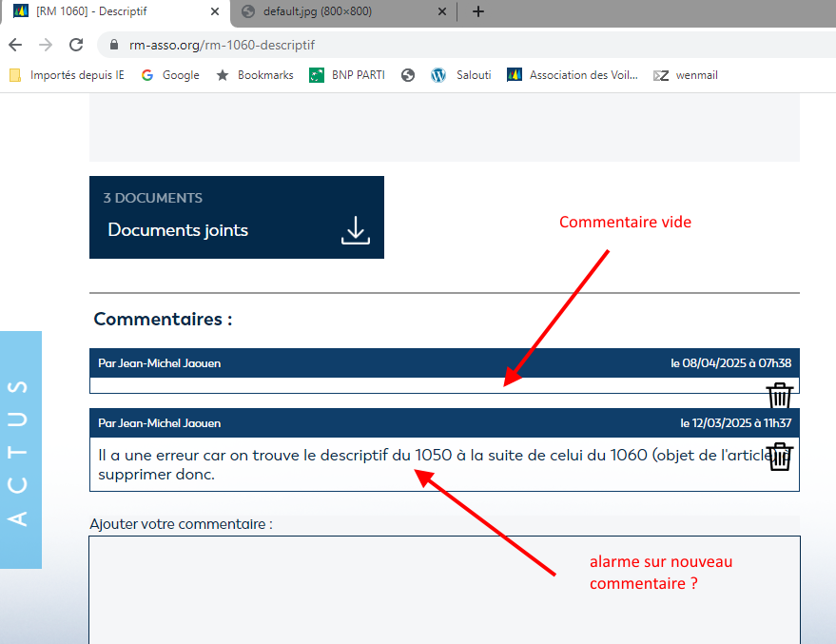Open the Importés depuis IE bookmark folder

(67, 75)
